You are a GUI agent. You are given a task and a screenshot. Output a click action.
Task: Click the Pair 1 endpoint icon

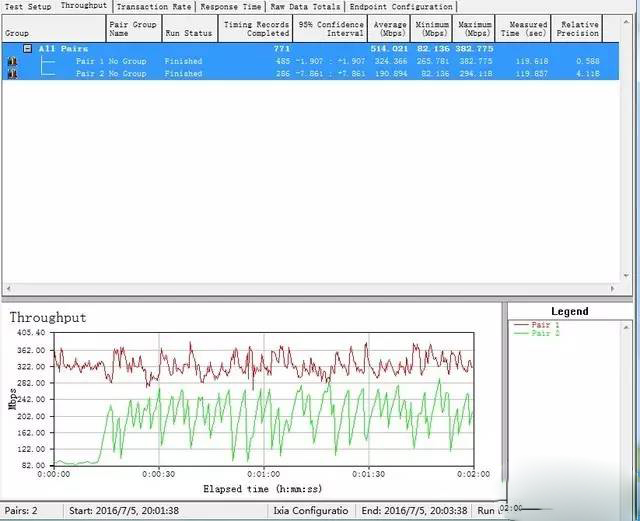(12, 61)
